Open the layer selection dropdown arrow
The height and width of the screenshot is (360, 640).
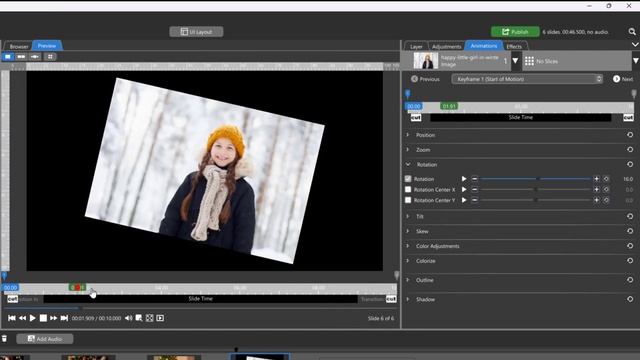515,61
